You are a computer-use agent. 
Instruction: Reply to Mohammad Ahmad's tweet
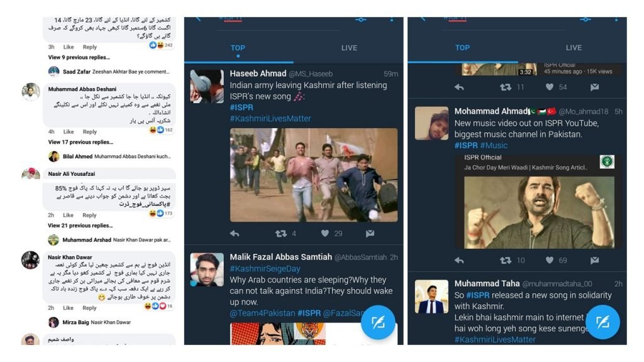(x=459, y=260)
